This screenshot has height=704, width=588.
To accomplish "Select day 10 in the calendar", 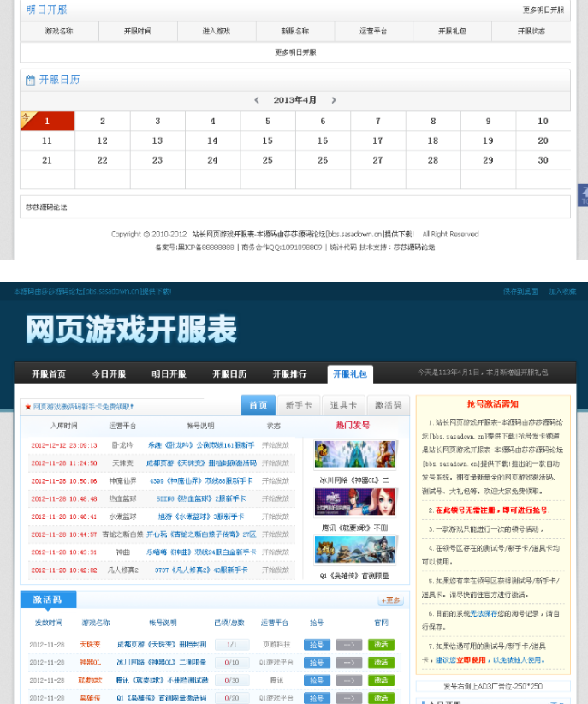I will (x=543, y=121).
